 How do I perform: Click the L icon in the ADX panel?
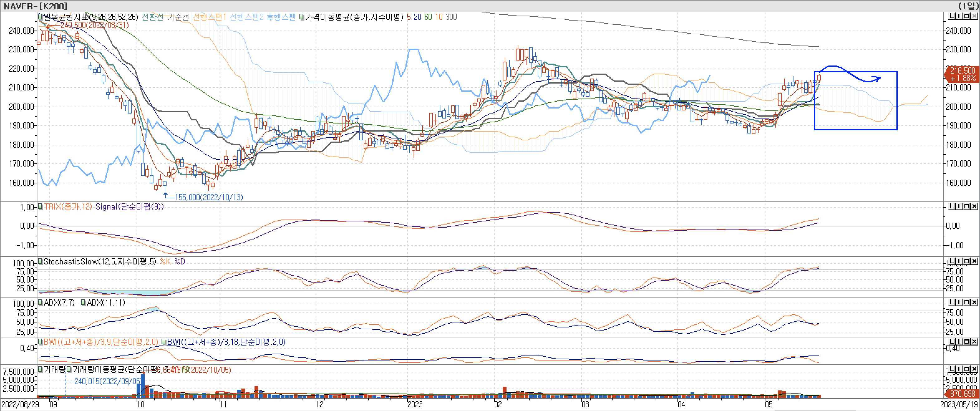pyautogui.click(x=952, y=302)
